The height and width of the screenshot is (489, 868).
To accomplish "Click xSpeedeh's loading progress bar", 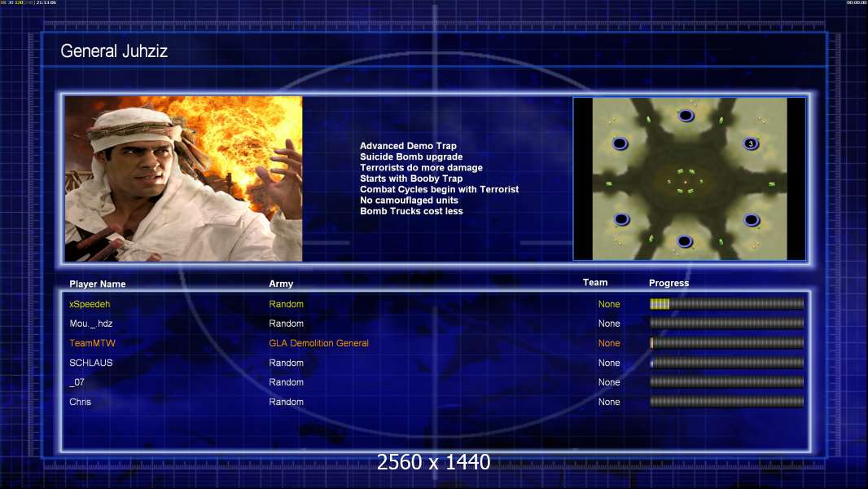I will [x=726, y=304].
